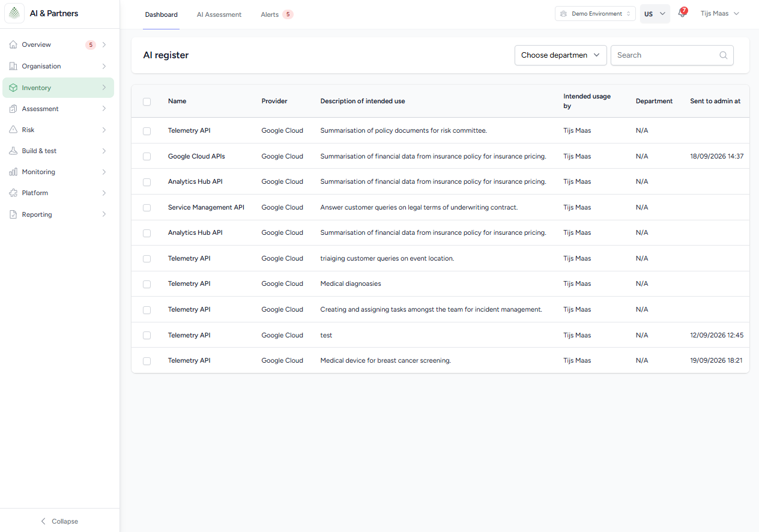
Task: Click the Reporting document icon
Action: pyautogui.click(x=13, y=214)
